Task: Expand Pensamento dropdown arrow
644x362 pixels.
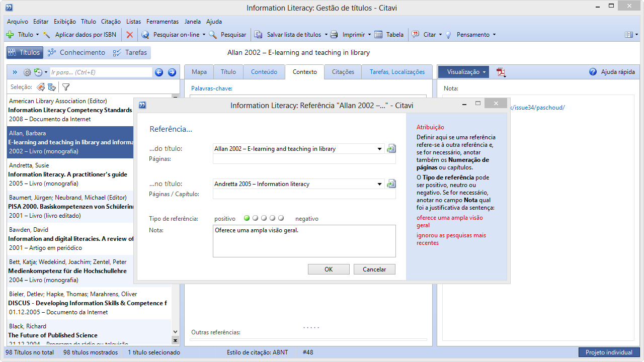Action: click(494, 35)
